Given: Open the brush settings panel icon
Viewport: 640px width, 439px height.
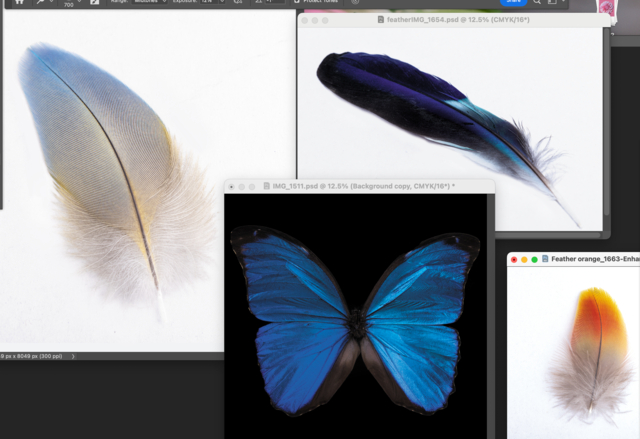Looking at the screenshot, I should [94, 3].
